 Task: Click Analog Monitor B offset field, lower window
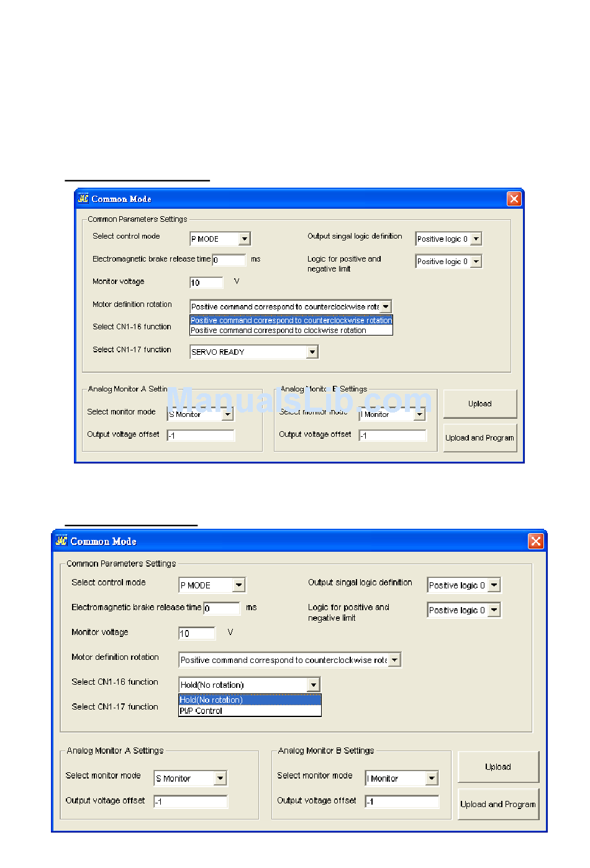(402, 802)
